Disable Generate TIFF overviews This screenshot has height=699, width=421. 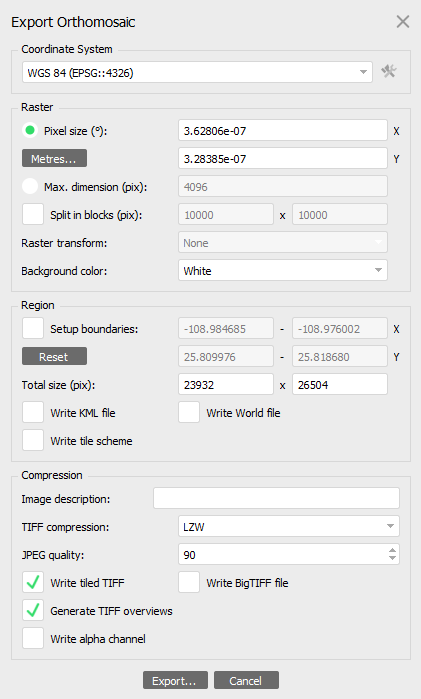pyautogui.click(x=33, y=611)
